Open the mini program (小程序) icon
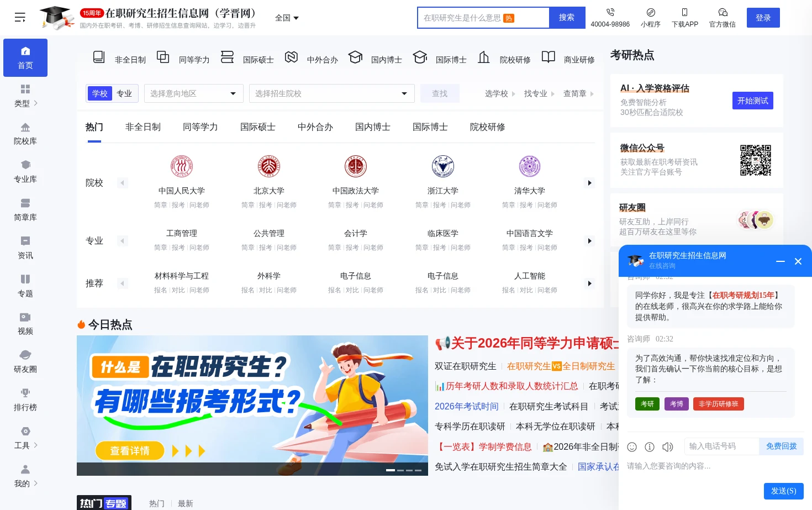 [651, 12]
